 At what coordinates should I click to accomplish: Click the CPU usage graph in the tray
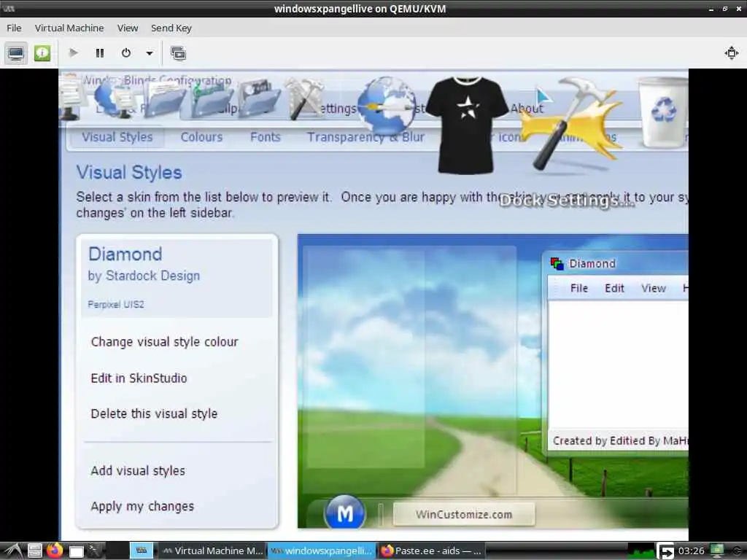coord(641,551)
